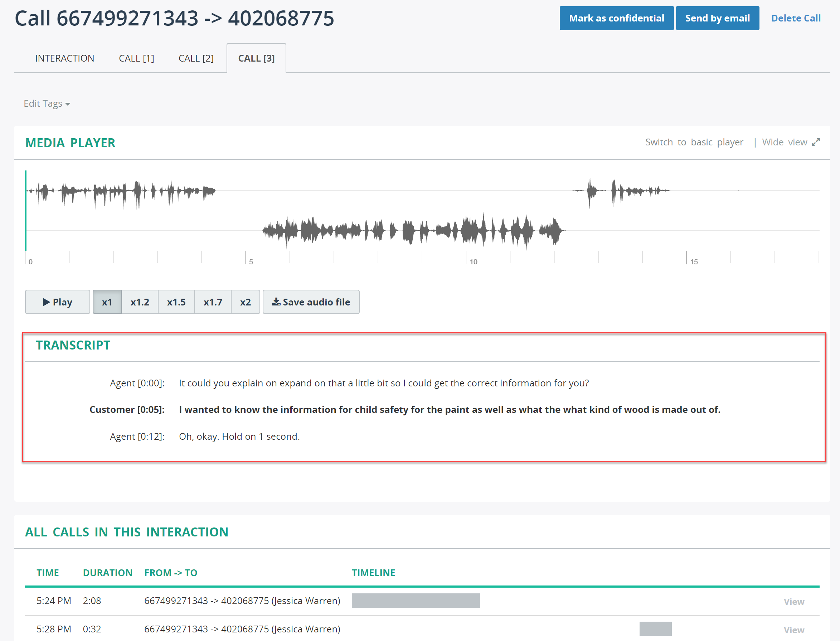Open the CALL [1] tab
Screen dimensions: 840x641
(136, 58)
